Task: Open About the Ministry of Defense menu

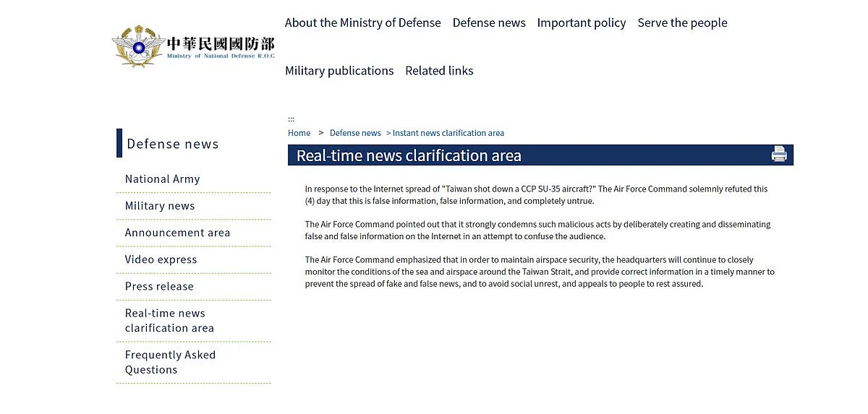Action: [x=362, y=22]
